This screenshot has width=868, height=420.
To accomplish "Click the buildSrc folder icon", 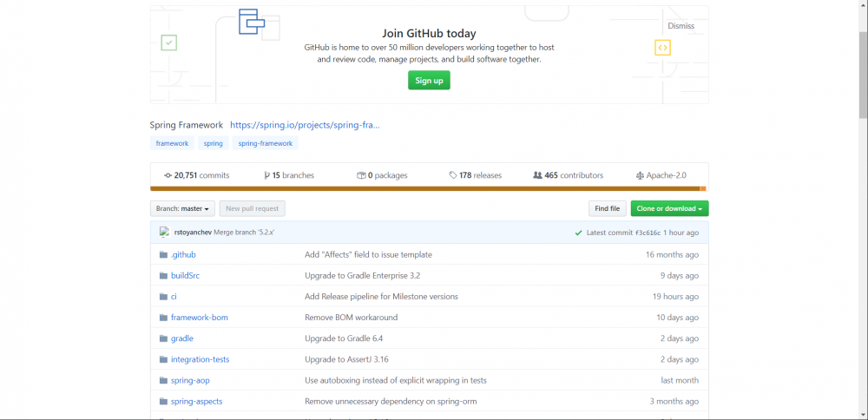I will [163, 276].
